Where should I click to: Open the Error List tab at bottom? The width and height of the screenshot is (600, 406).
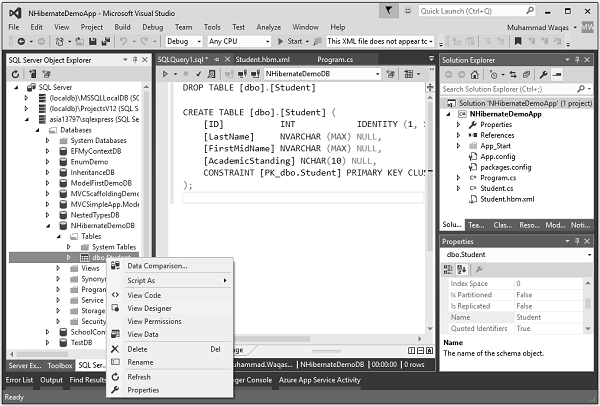pyautogui.click(x=18, y=381)
